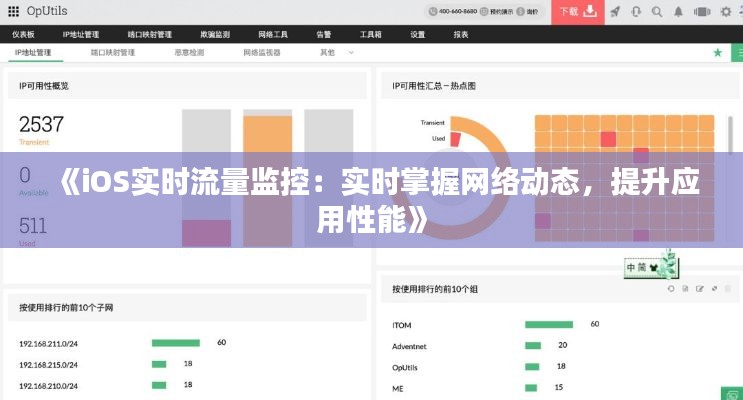The height and width of the screenshot is (400, 743).
Task: Click the IP可用性汇总-热点图 widget title
Action: click(x=434, y=86)
